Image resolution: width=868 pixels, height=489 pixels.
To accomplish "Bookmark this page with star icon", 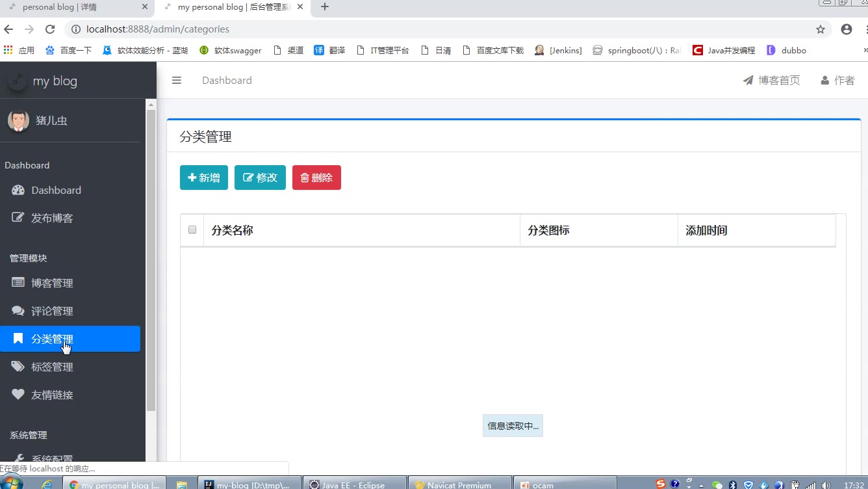I will pos(821,29).
